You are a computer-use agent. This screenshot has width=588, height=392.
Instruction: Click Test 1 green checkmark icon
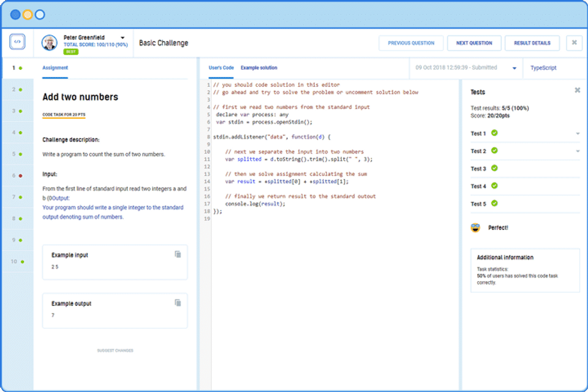[x=494, y=133]
